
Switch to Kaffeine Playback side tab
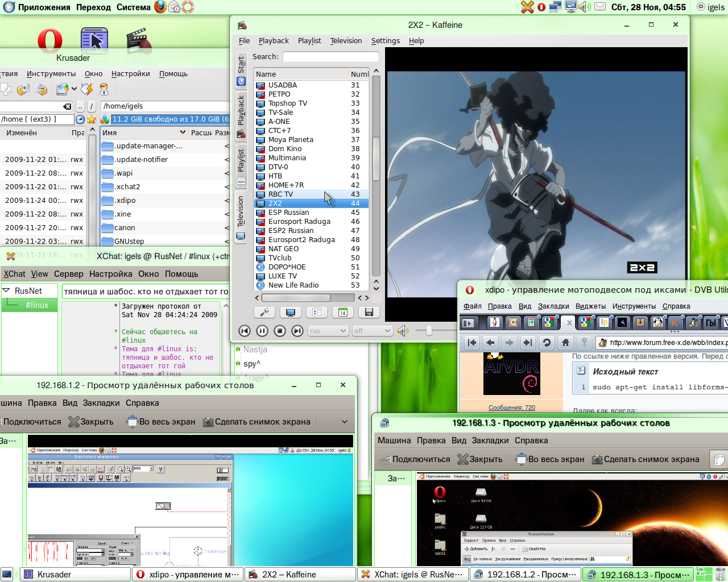pos(241,117)
